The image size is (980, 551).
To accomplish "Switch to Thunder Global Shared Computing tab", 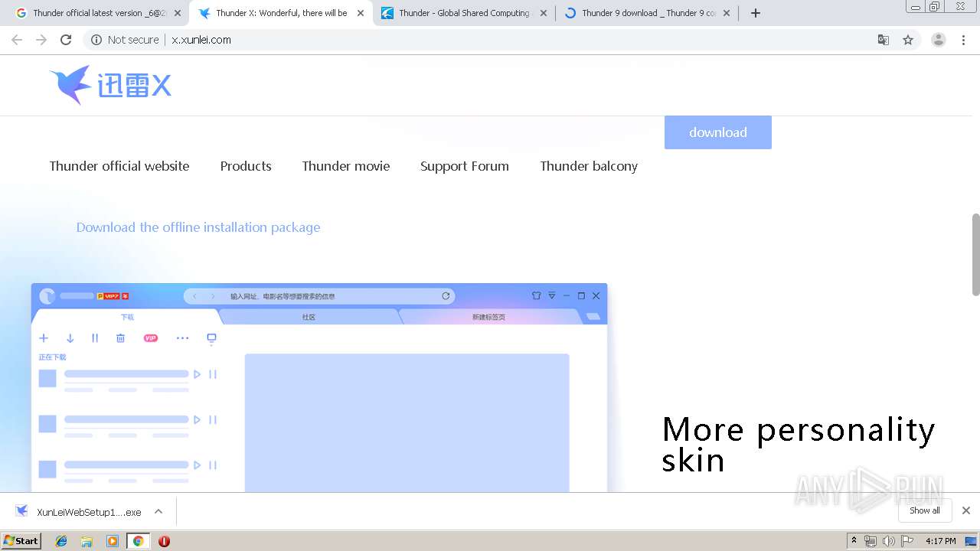I will pos(464,13).
